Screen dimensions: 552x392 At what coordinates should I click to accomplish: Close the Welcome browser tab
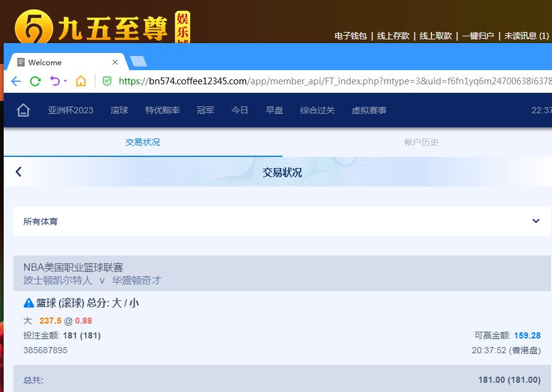click(115, 62)
